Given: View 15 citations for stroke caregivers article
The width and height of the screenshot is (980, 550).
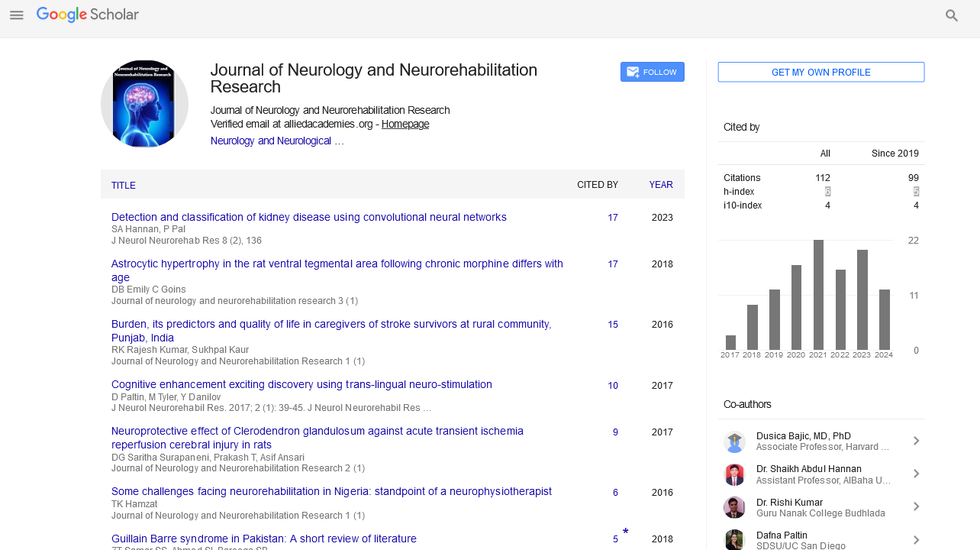Looking at the screenshot, I should point(612,324).
